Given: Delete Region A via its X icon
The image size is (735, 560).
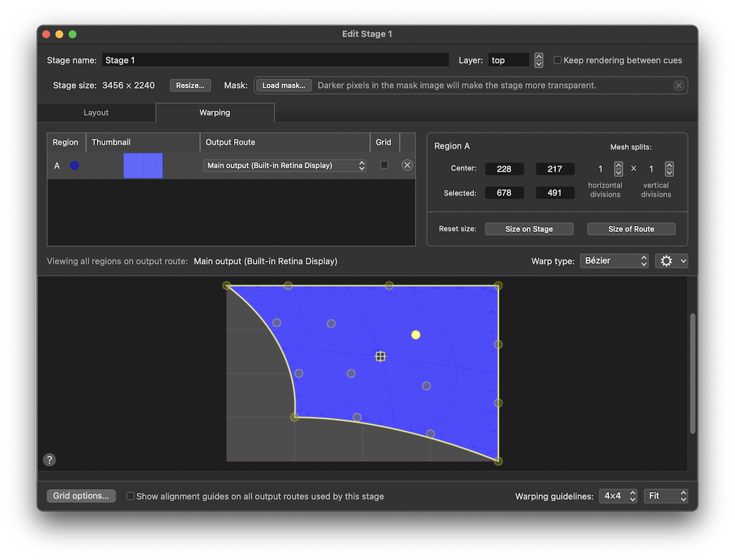Looking at the screenshot, I should 407,165.
